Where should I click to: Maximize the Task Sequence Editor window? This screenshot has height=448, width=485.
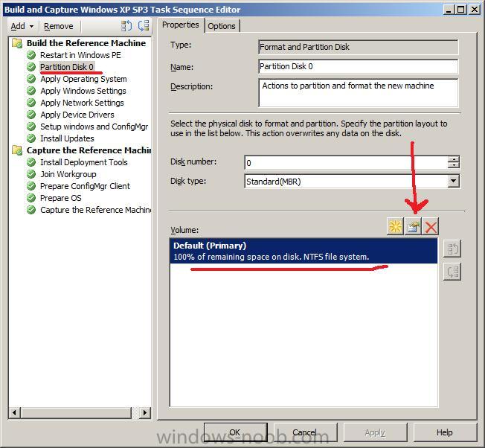(x=461, y=10)
